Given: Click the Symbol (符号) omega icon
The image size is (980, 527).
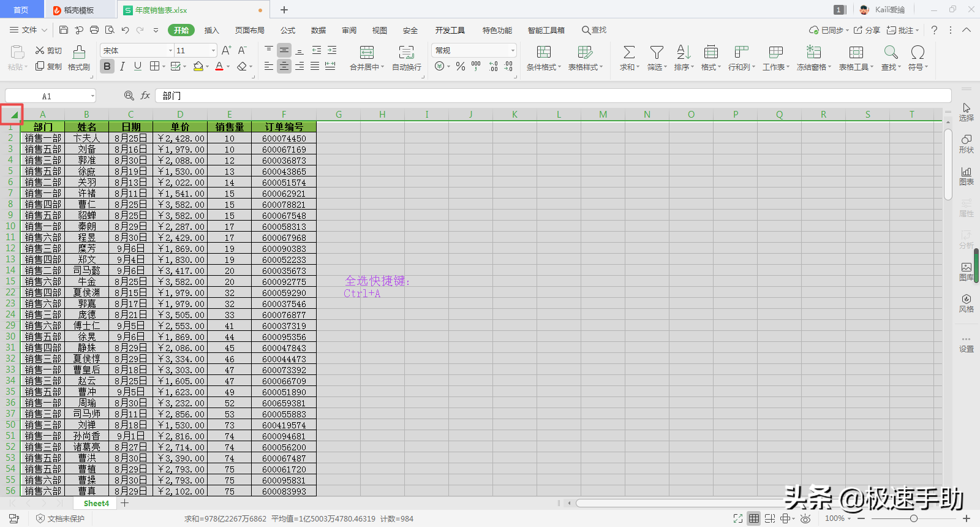Looking at the screenshot, I should (918, 53).
